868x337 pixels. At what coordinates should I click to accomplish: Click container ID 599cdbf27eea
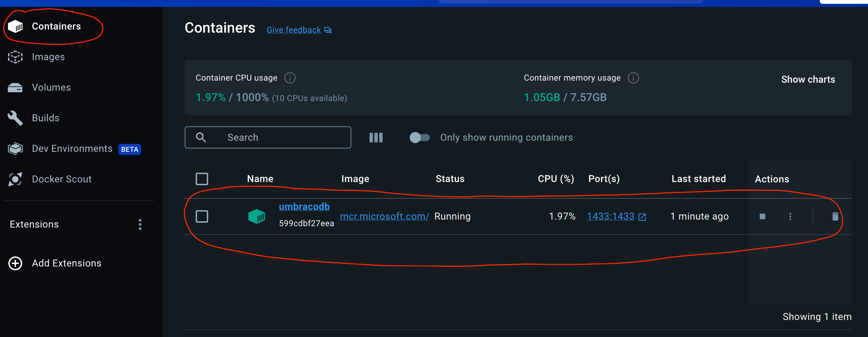click(307, 224)
